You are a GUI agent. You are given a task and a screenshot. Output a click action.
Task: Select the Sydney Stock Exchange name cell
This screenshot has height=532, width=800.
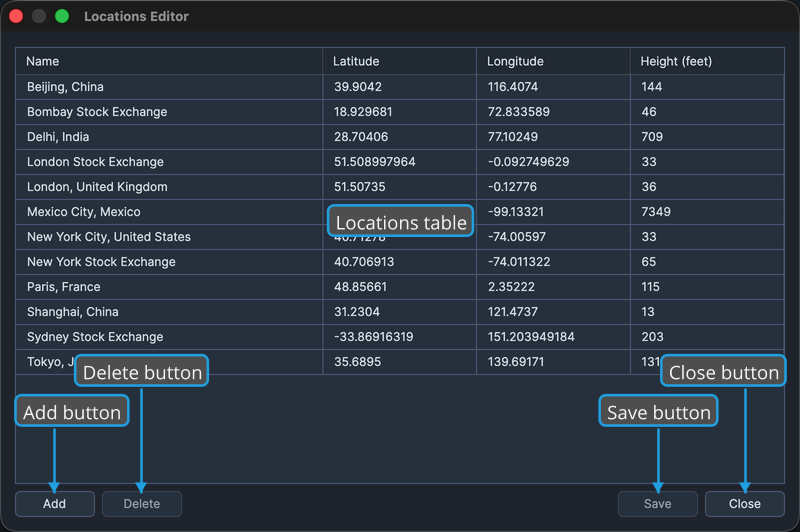pyautogui.click(x=169, y=337)
